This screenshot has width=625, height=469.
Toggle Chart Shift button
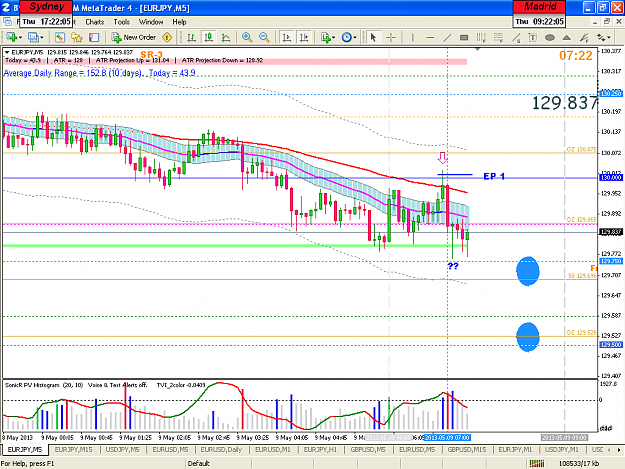tap(304, 37)
